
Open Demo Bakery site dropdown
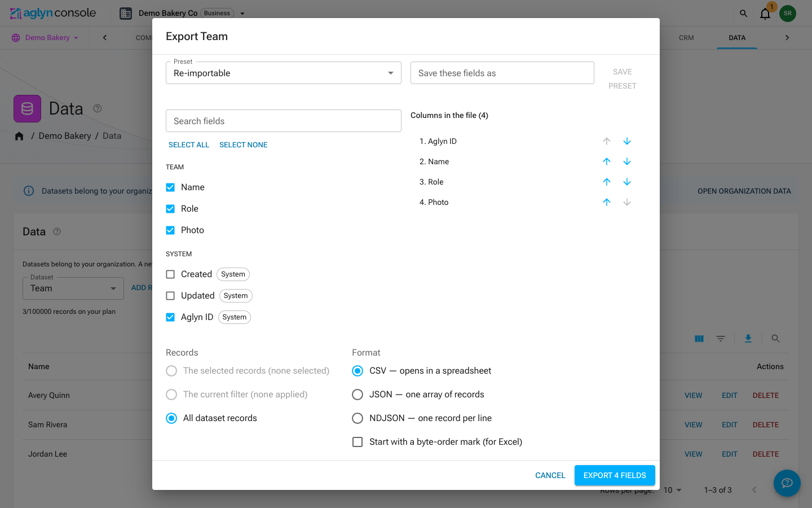click(x=45, y=38)
